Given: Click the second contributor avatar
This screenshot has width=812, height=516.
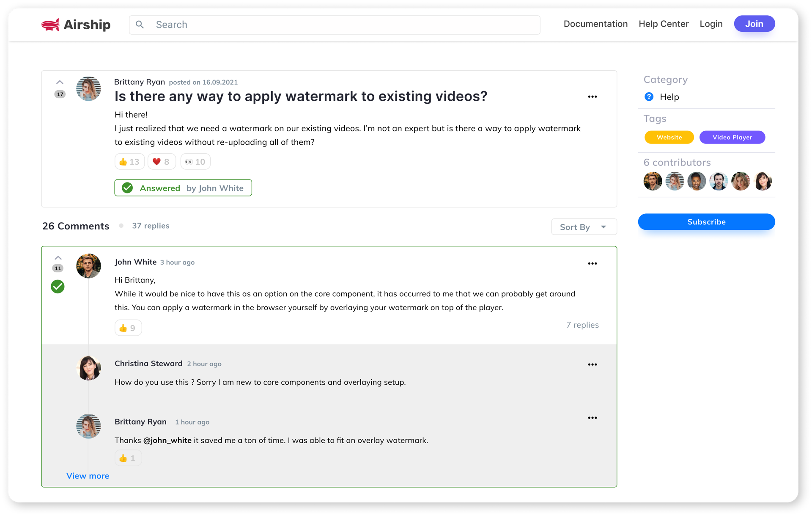Looking at the screenshot, I should click(x=675, y=181).
